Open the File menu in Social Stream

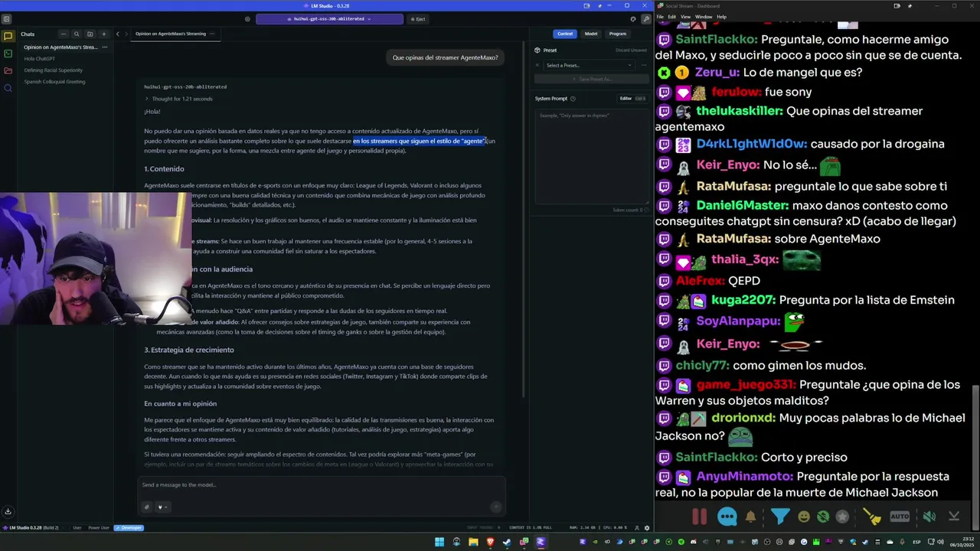pos(660,16)
